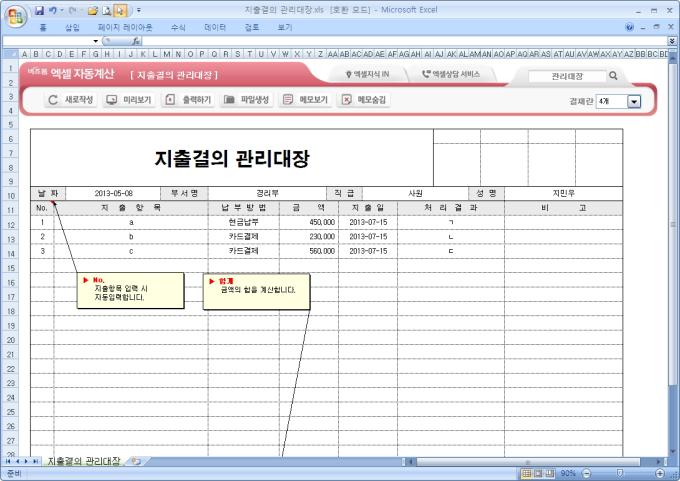Select the 450,000 amount cell
Viewport: 680px width, 481px height.
pos(309,223)
